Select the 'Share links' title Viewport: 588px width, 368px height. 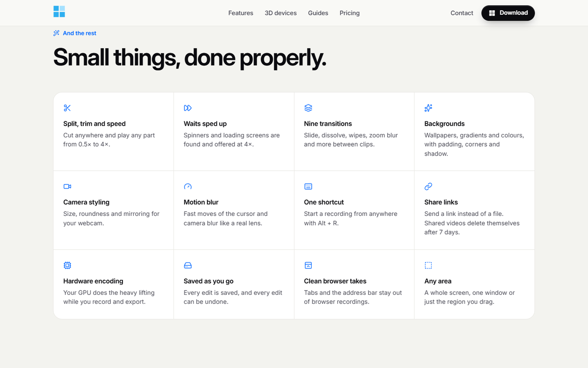tap(441, 202)
